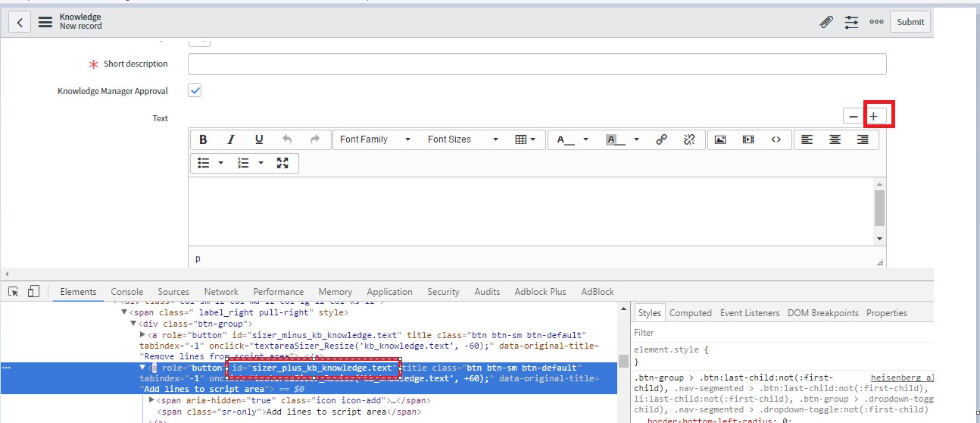Click the redo arrow in editor toolbar
This screenshot has height=423, width=980.
click(315, 139)
